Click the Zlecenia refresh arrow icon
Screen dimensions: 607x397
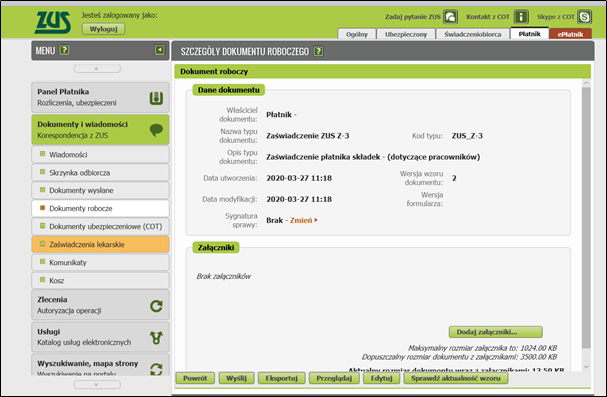coord(156,306)
